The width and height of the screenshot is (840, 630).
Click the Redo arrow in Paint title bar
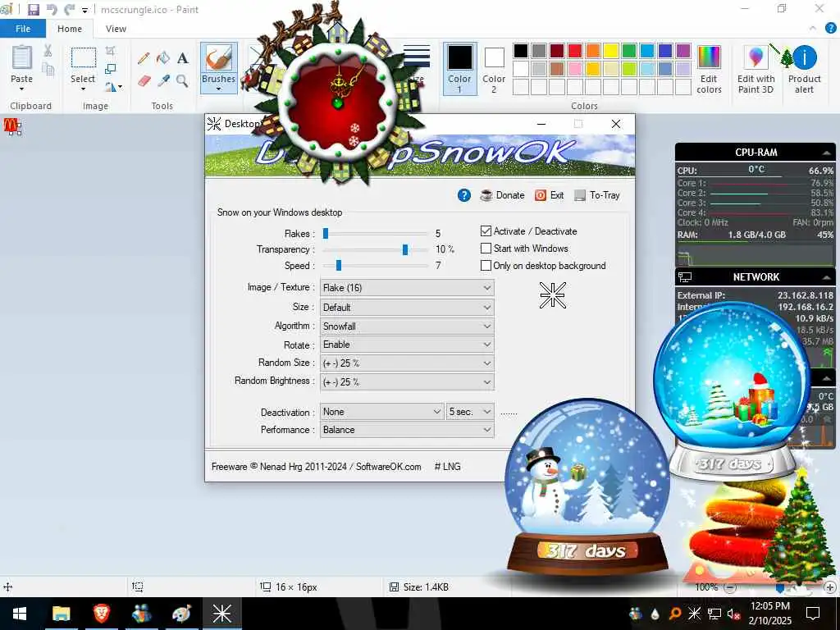(70, 10)
